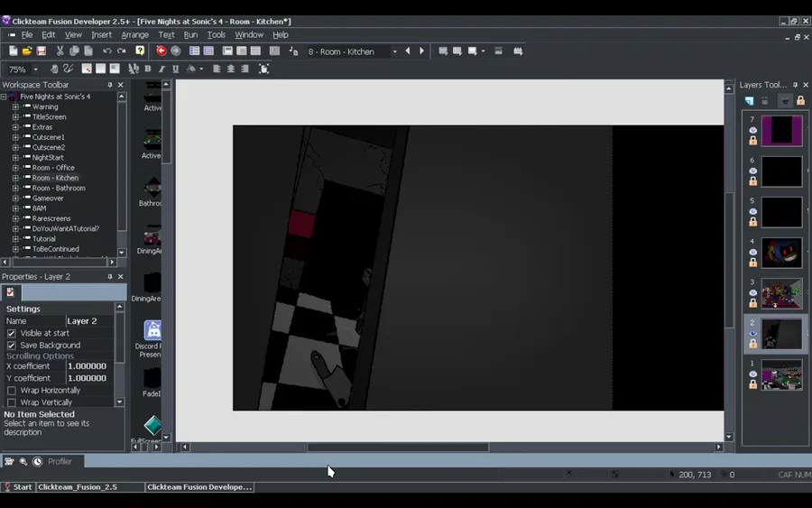Open the Insert menu
This screenshot has width=812, height=508.
coord(101,35)
